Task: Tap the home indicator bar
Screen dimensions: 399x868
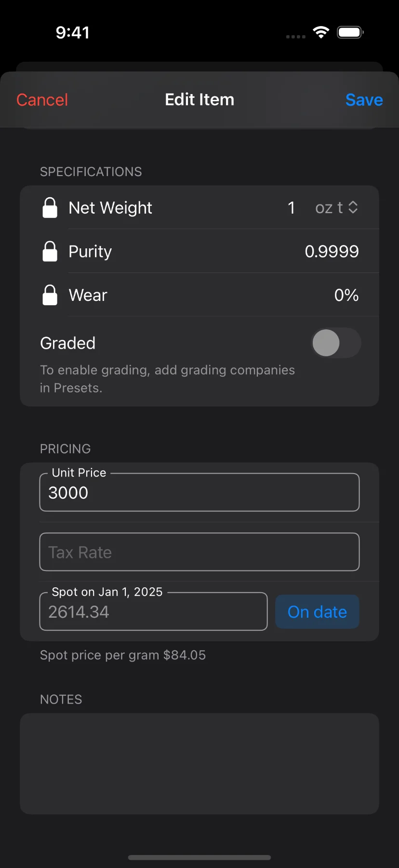Action: coord(199,857)
